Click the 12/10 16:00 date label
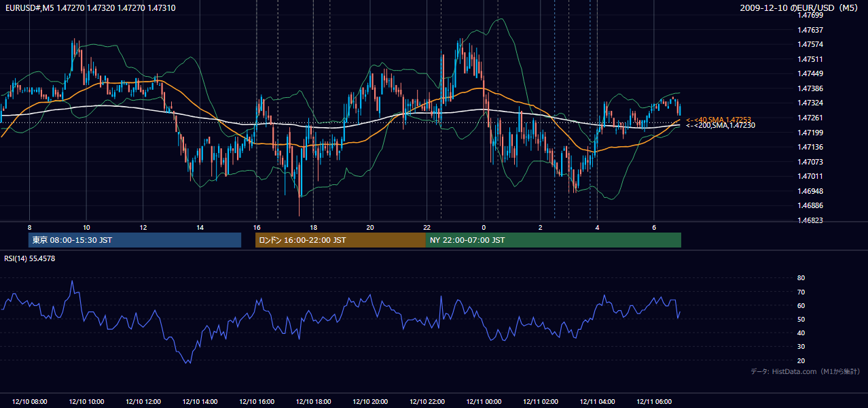 pyautogui.click(x=257, y=402)
